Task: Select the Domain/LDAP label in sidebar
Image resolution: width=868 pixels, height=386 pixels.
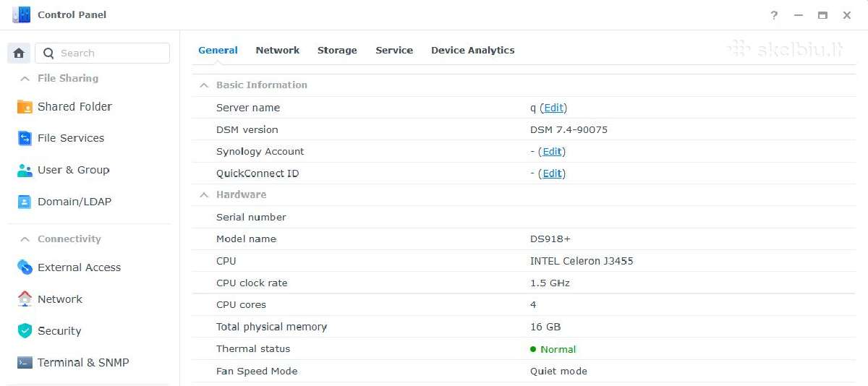Action: [75, 202]
